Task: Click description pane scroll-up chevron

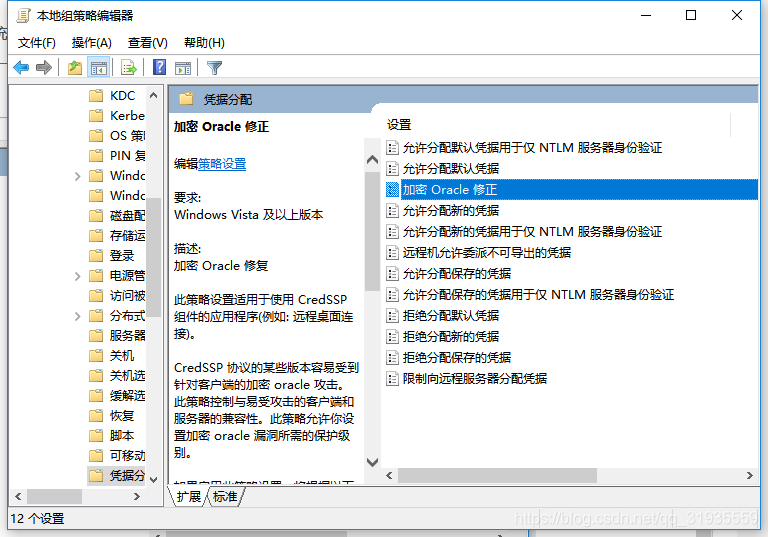Action: pyautogui.click(x=372, y=160)
